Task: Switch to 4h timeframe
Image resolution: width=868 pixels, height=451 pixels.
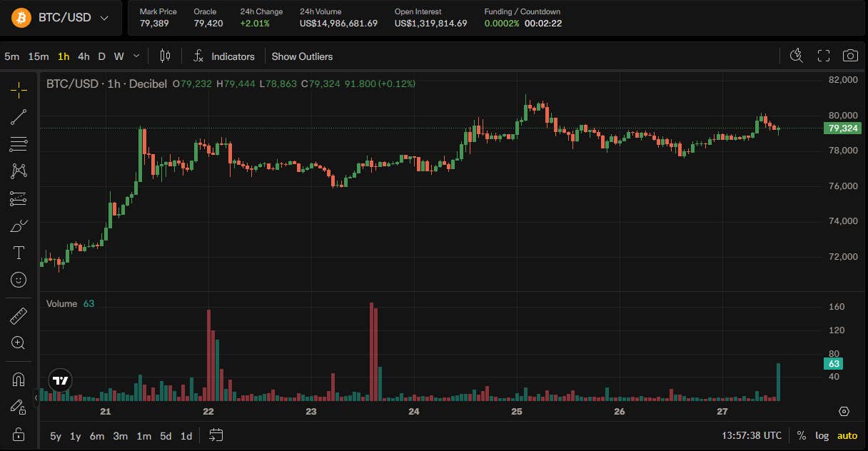Action: 84,56
